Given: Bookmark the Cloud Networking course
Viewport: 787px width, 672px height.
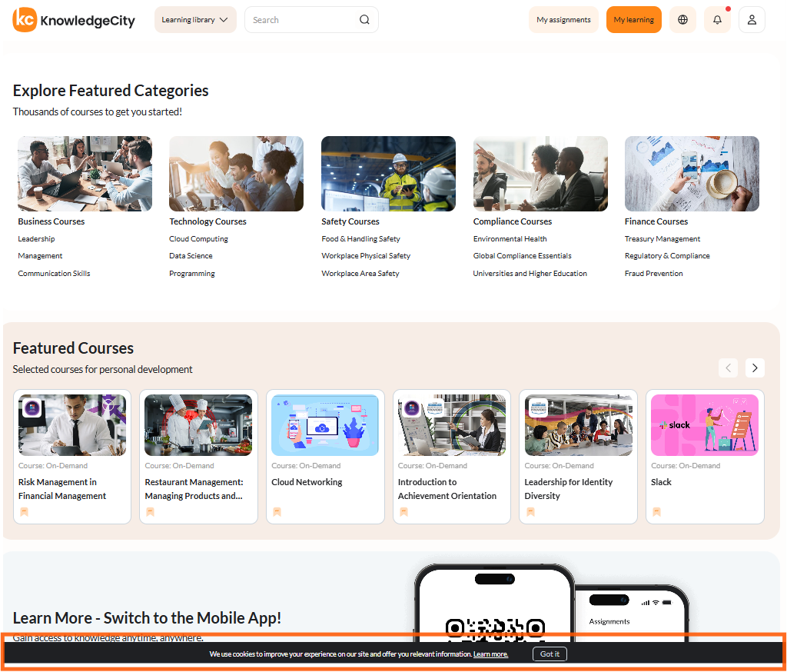Looking at the screenshot, I should [x=277, y=512].
